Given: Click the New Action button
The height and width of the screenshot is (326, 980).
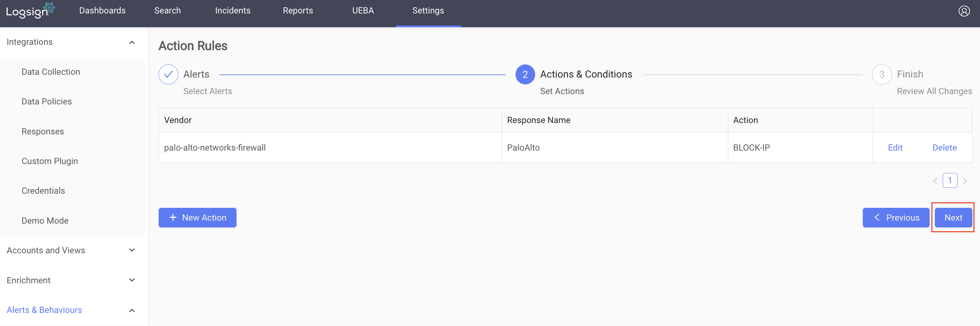Looking at the screenshot, I should click(198, 217).
